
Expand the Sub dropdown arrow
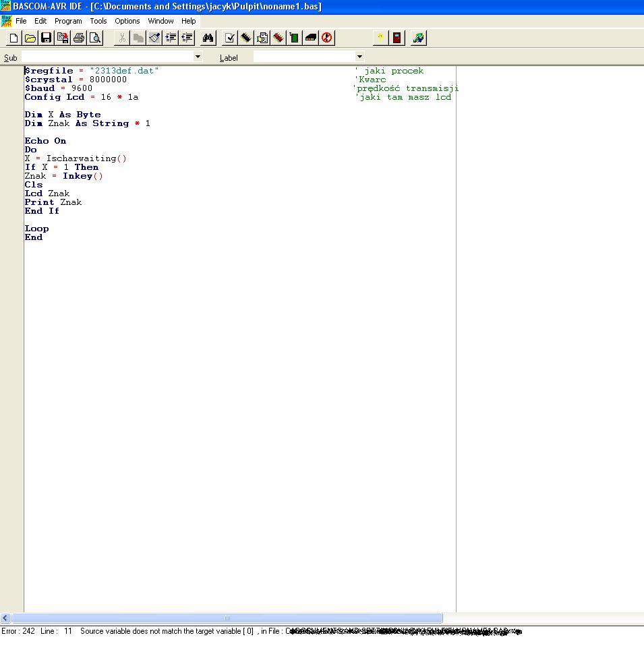(198, 57)
